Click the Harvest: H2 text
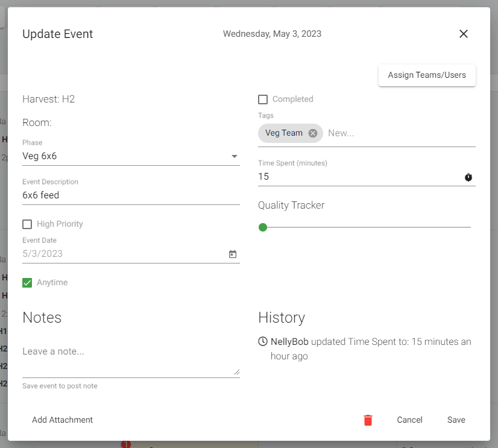 click(49, 99)
